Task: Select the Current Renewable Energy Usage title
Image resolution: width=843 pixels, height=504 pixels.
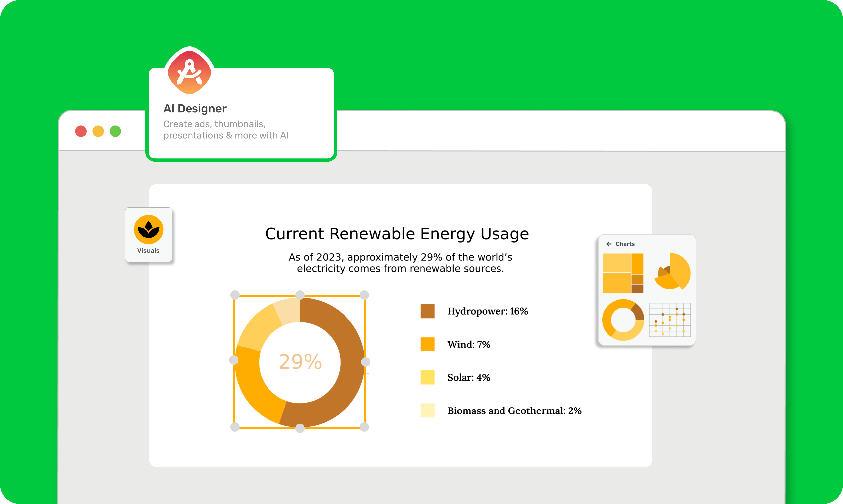Action: point(397,234)
